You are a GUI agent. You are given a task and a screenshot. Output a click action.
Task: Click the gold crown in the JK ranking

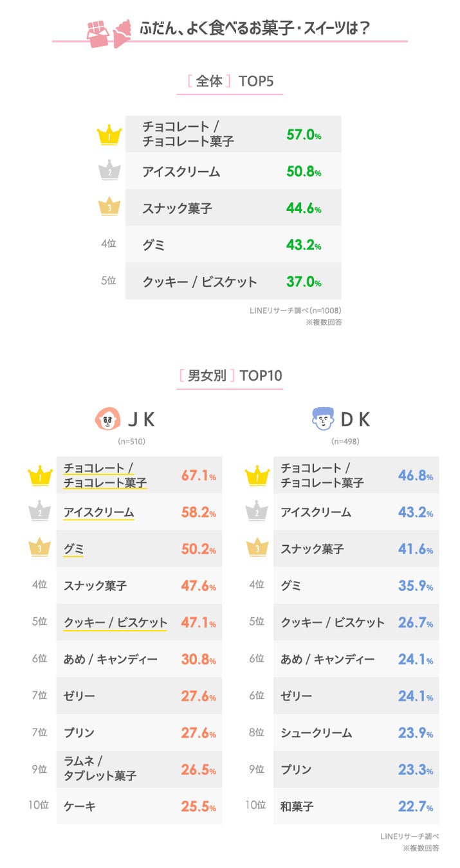tap(40, 476)
